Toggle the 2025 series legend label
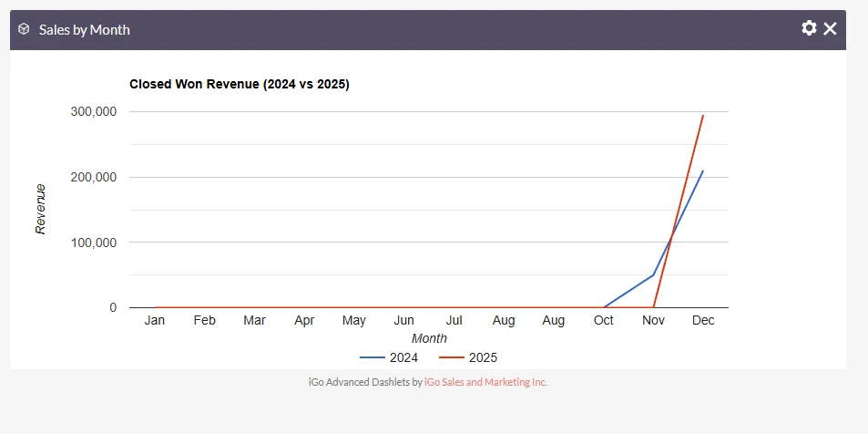The image size is (868, 434). point(483,357)
